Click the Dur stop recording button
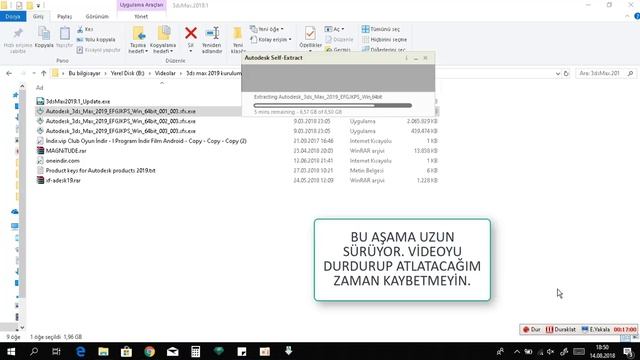This screenshot has height=360, width=640. (532, 329)
